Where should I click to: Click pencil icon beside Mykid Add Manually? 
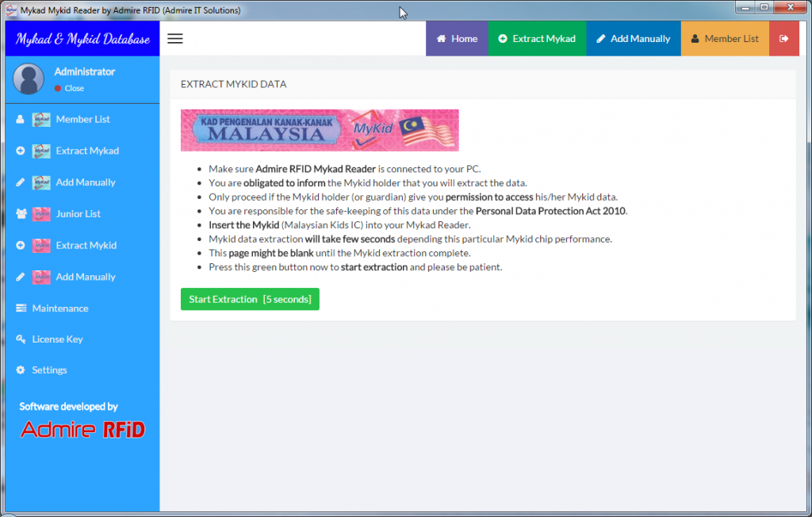coord(21,277)
